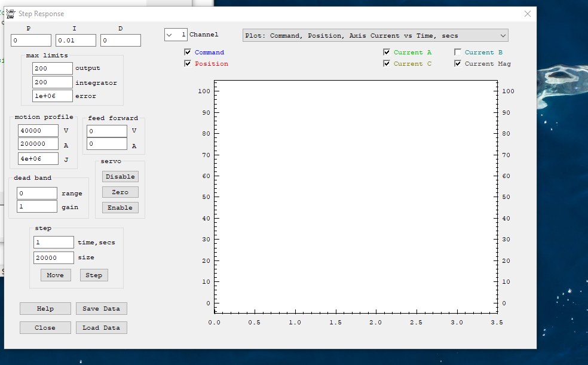
Task: Click the max limits output field
Action: (52, 69)
